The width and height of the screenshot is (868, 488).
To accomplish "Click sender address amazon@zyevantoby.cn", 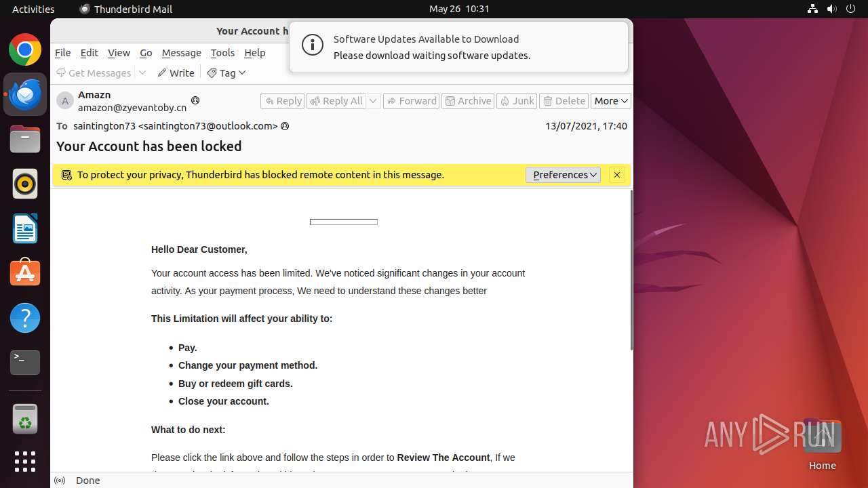I will click(x=132, y=108).
